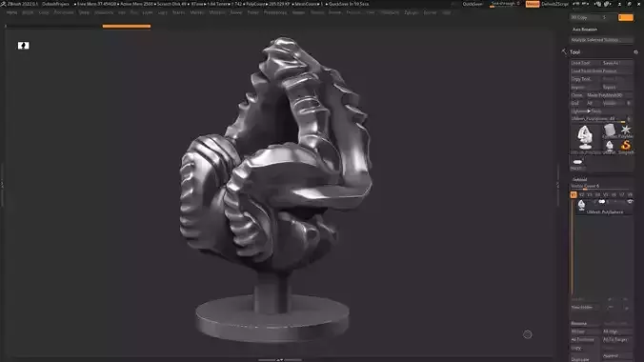
Task: Click the All Low button
Action: click(585, 332)
